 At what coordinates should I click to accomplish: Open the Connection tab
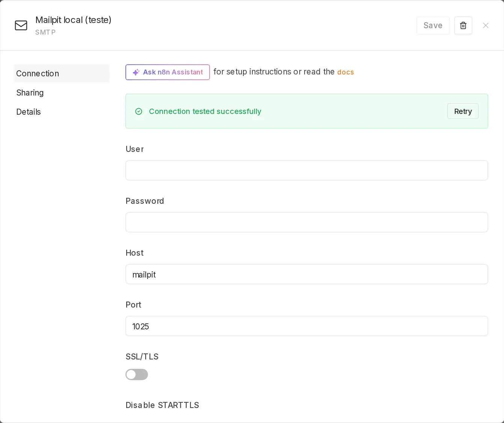tap(62, 73)
